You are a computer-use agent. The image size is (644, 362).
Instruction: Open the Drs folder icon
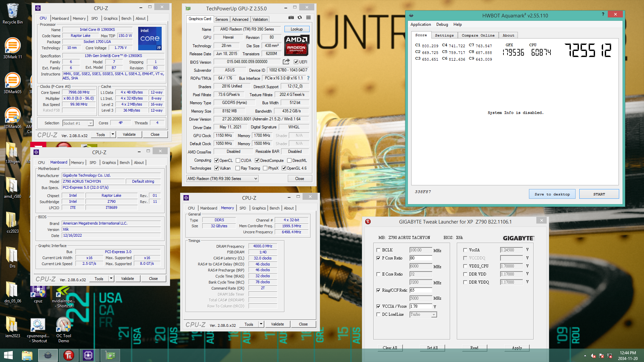coord(12,257)
